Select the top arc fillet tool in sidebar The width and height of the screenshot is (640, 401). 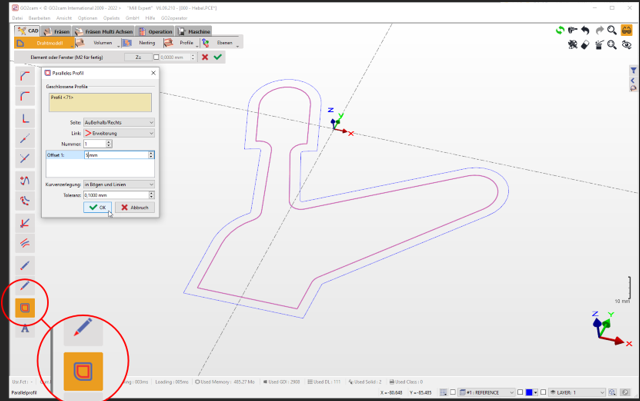pyautogui.click(x=27, y=76)
